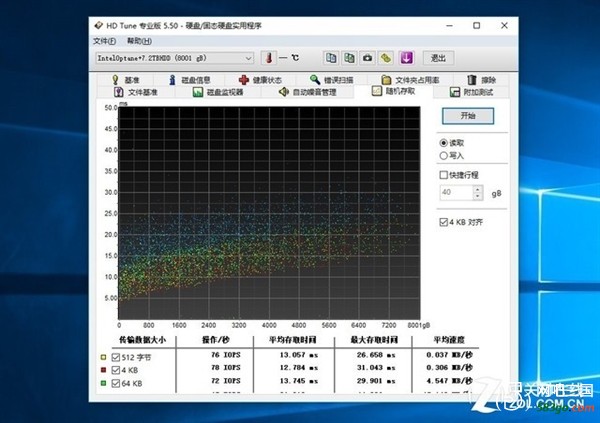The height and width of the screenshot is (423, 600).
Task: Switch to the 磁盘信息 tab
Action: pyautogui.click(x=189, y=80)
